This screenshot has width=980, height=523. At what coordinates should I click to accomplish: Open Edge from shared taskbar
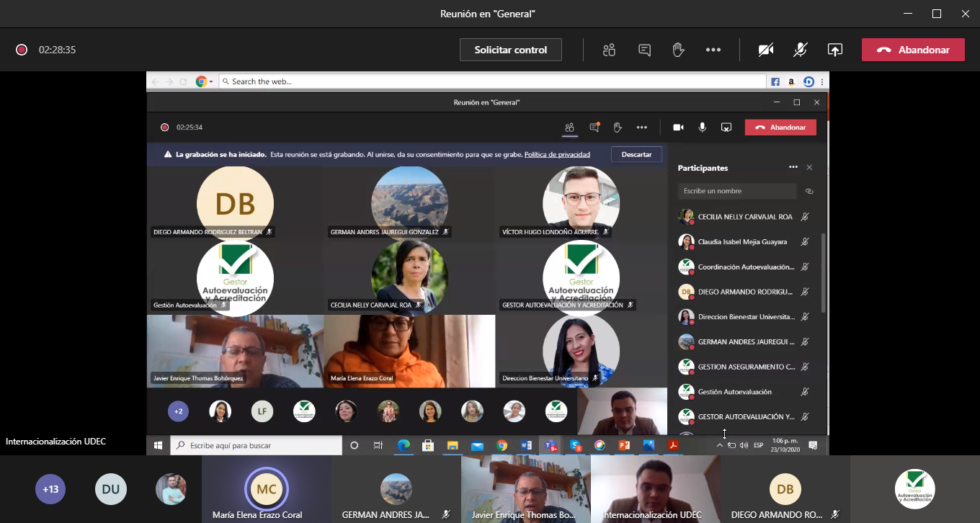(404, 445)
